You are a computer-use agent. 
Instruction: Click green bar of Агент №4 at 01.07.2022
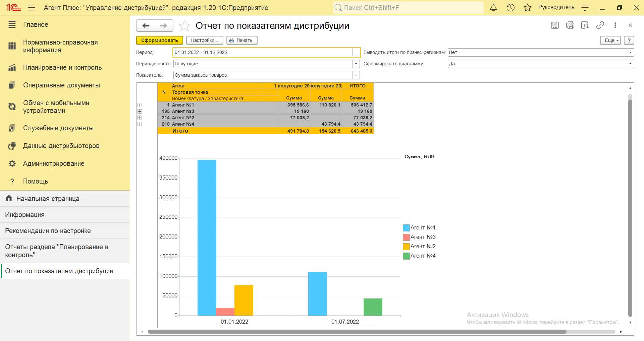[373, 307]
